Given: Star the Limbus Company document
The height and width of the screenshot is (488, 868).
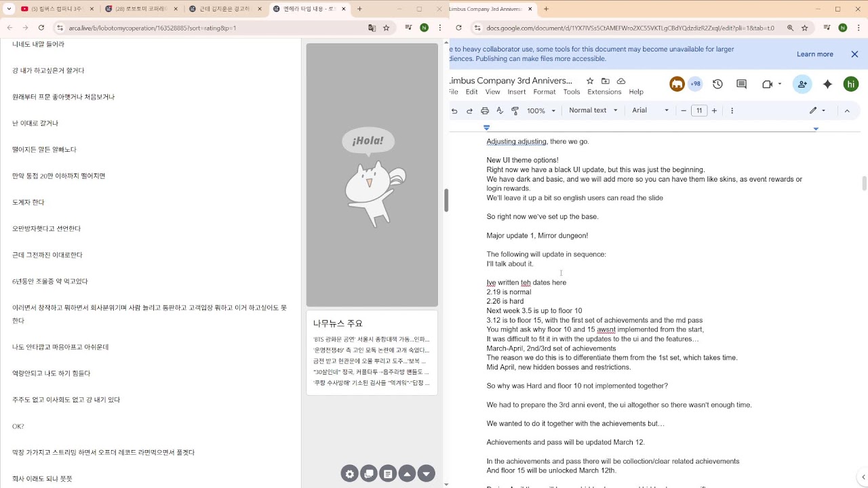Looking at the screenshot, I should (x=590, y=81).
